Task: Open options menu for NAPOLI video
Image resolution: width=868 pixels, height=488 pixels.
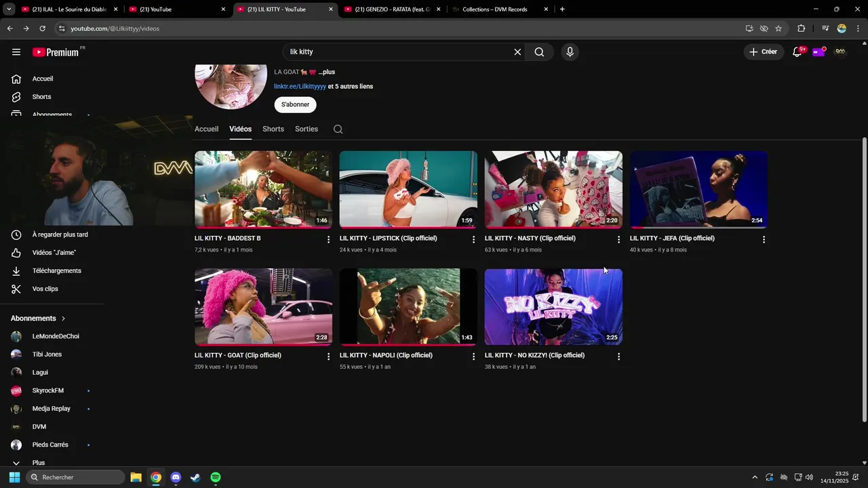Action: pyautogui.click(x=474, y=357)
